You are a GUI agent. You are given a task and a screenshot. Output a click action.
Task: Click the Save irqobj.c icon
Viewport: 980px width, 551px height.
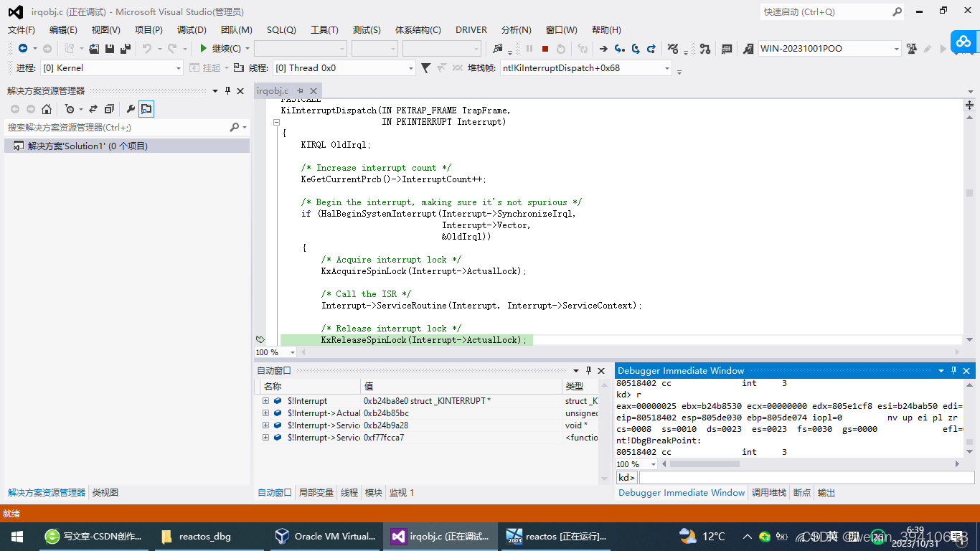[x=109, y=48]
